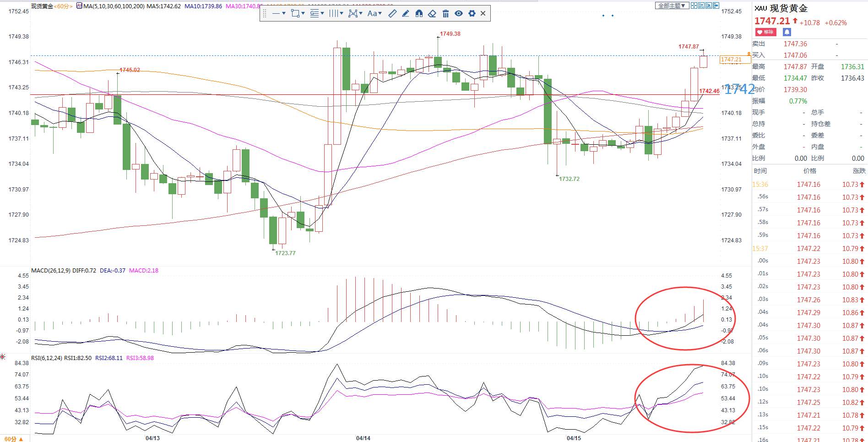Open drawing toolbar settings gear

pos(472,14)
